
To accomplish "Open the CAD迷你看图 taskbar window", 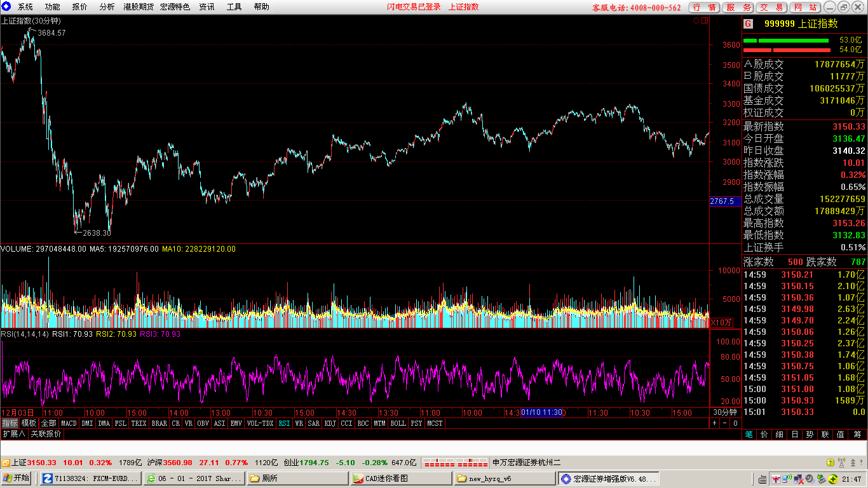I will (400, 478).
